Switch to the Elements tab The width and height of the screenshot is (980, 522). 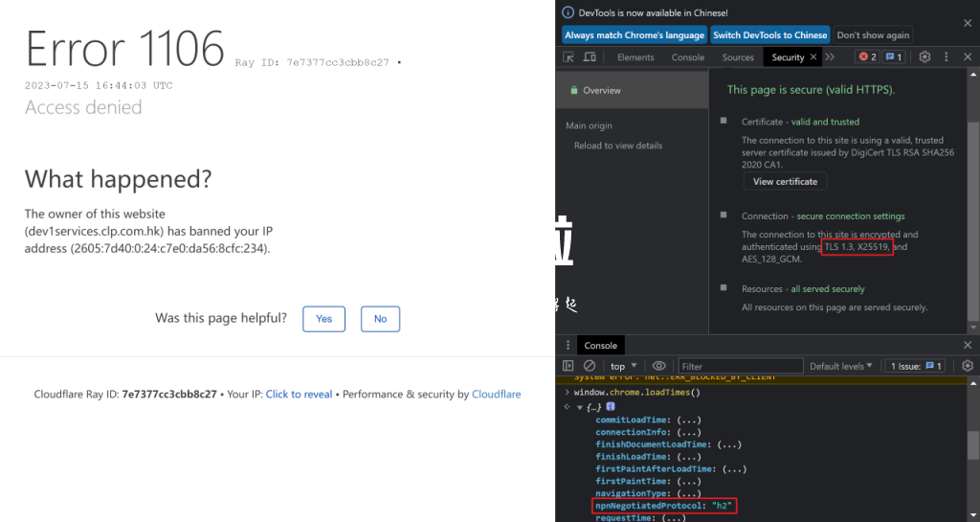tap(635, 57)
